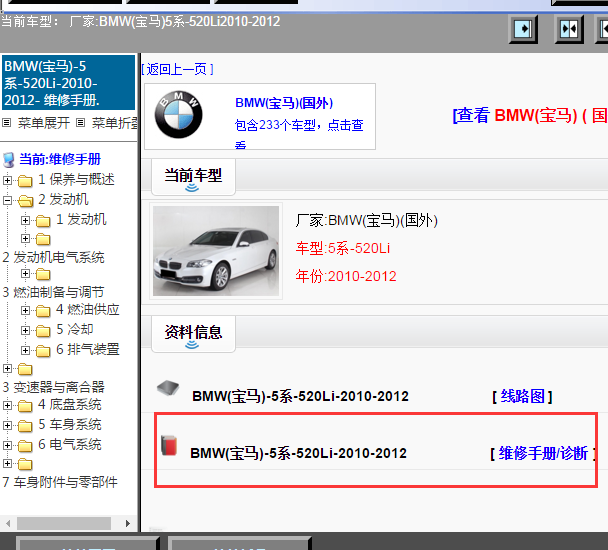Click the folder icon of 1 保养与概述
This screenshot has height=550, width=608.
(25, 180)
